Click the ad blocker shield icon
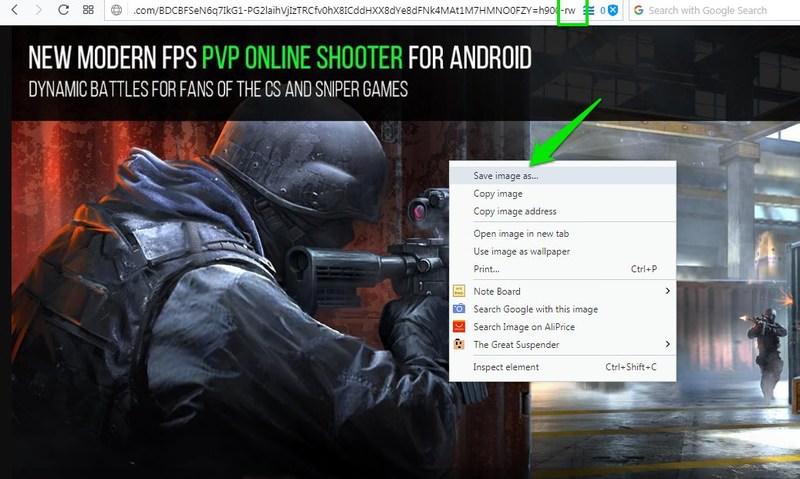Screen dimensions: 800x479 (x=613, y=10)
